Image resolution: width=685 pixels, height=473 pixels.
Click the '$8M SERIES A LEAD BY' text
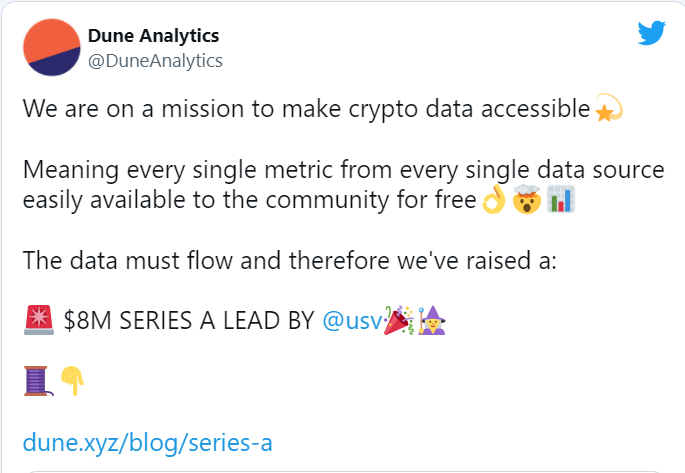point(189,321)
